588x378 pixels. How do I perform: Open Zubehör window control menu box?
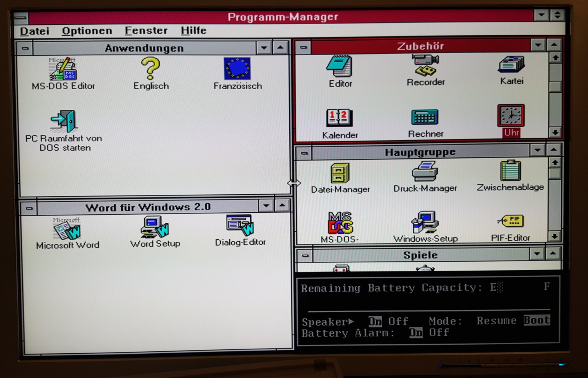pyautogui.click(x=303, y=47)
